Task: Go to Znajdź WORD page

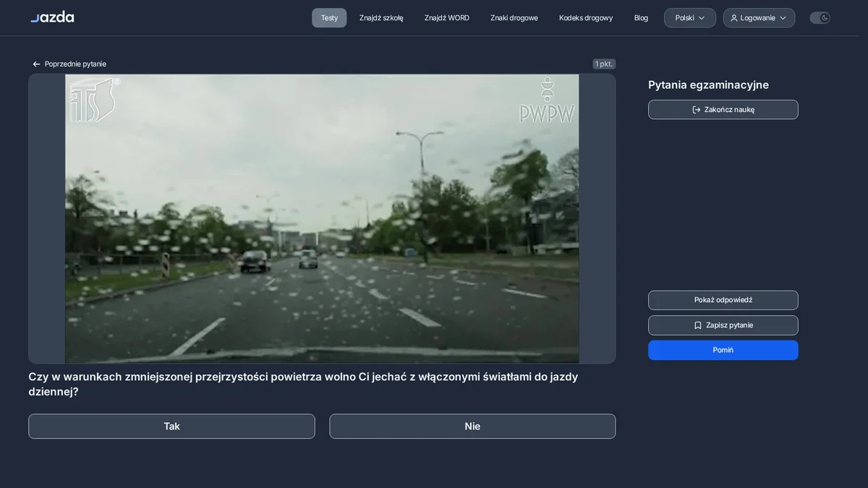Action: click(x=447, y=18)
